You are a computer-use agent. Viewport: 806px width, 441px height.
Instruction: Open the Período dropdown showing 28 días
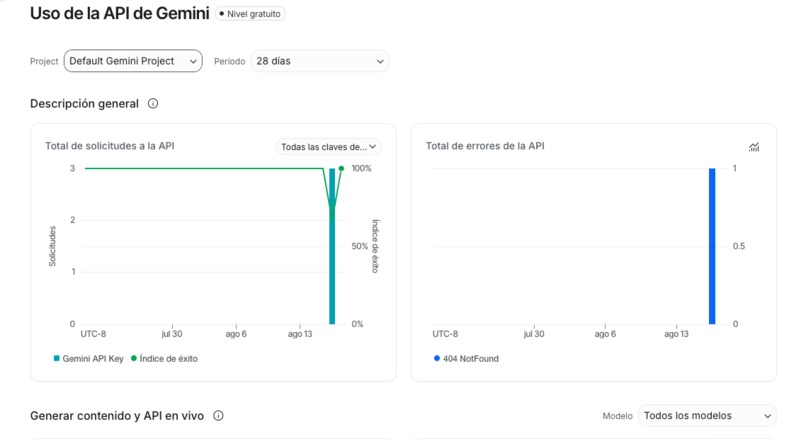(x=320, y=61)
